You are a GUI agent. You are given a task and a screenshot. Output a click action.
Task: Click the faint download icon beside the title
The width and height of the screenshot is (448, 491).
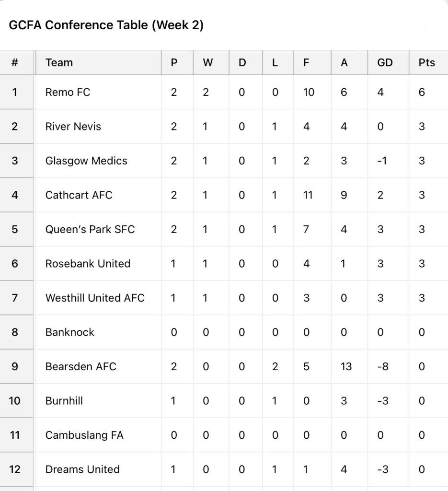tap(391, 26)
